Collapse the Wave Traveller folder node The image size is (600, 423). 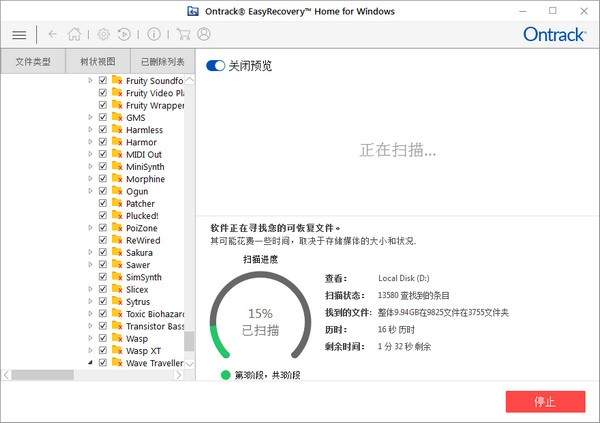tap(90, 364)
